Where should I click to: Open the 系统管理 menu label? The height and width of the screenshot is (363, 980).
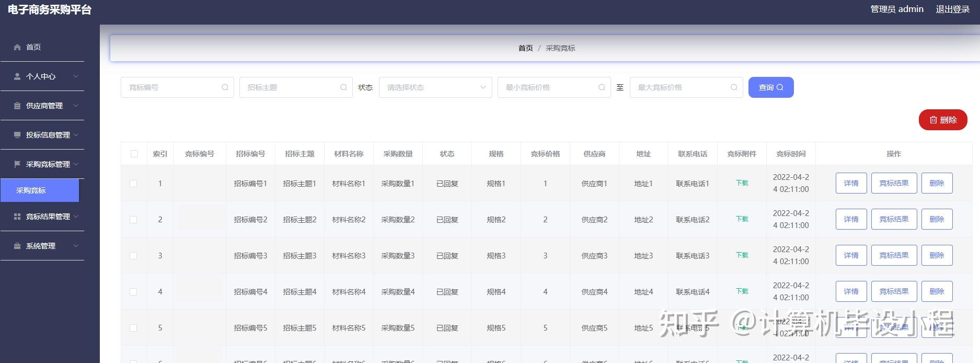(x=41, y=246)
